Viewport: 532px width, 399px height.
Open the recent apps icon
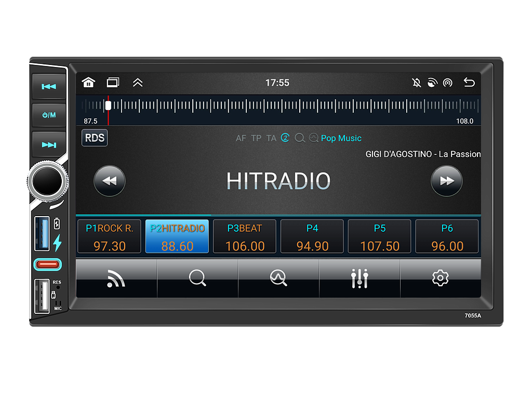(x=113, y=83)
